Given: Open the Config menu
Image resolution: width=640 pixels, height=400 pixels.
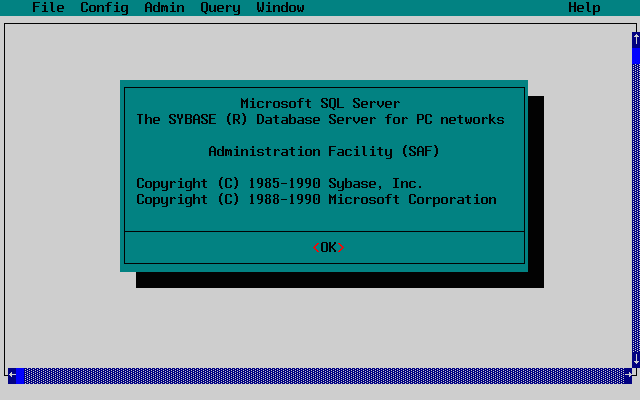Looking at the screenshot, I should click(104, 7).
